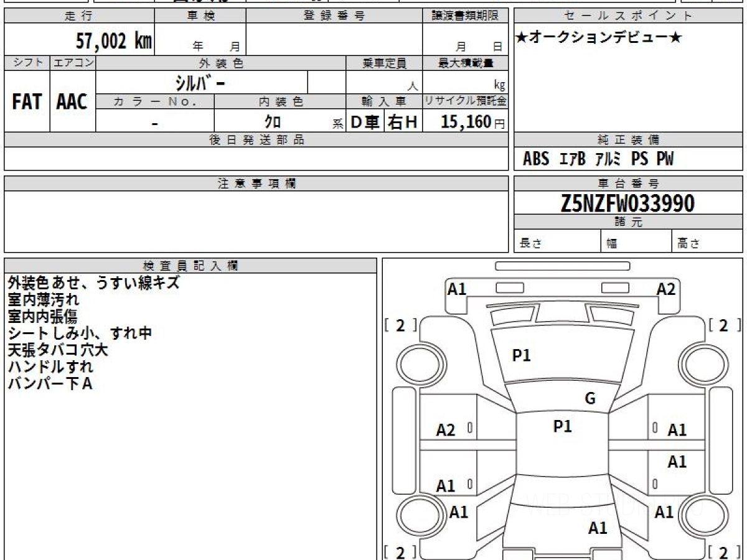Click the シフト header cell
This screenshot has width=747, height=560.
(x=27, y=63)
